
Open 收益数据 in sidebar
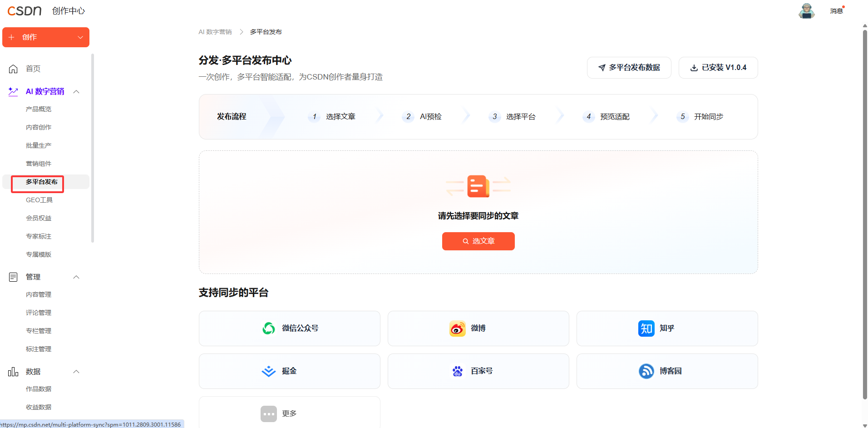pos(39,407)
